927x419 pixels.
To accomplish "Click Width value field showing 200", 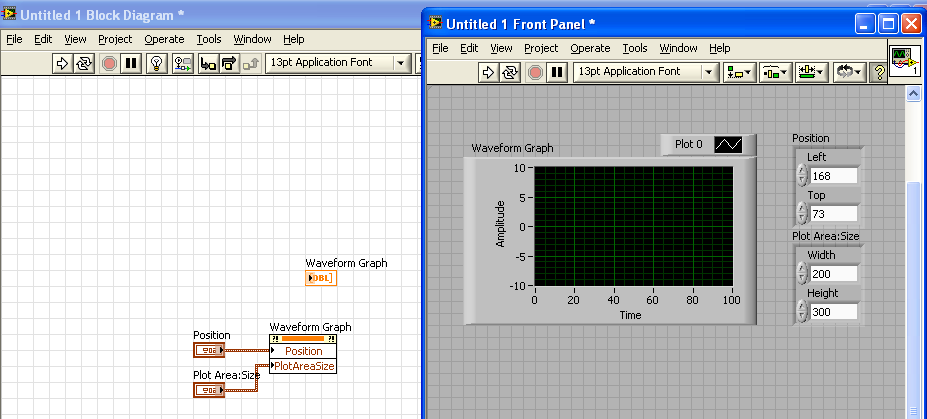I will click(834, 274).
